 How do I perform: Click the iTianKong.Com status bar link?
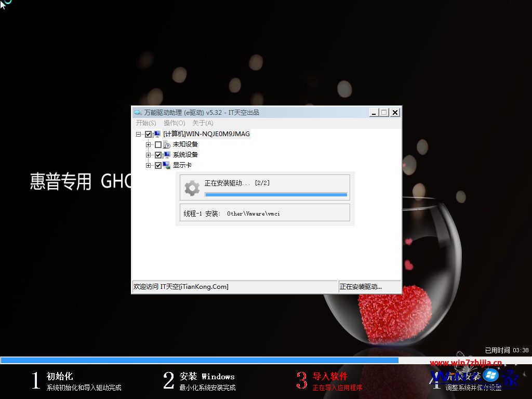182,286
